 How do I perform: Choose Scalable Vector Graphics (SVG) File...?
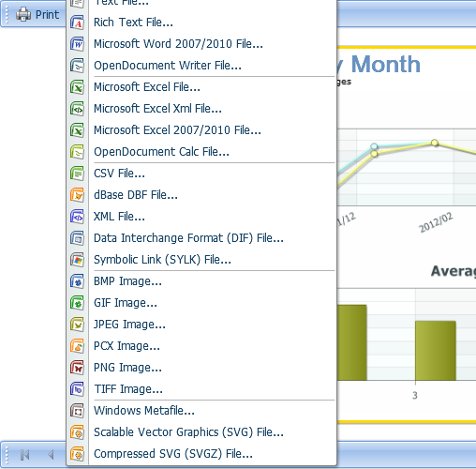(x=201, y=432)
